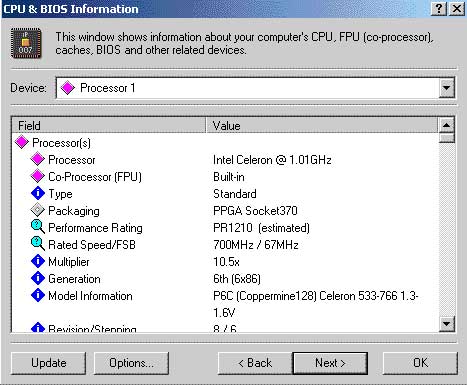The image size is (467, 385).
Task: Click the blue info icon beside Type
Action: (38, 194)
